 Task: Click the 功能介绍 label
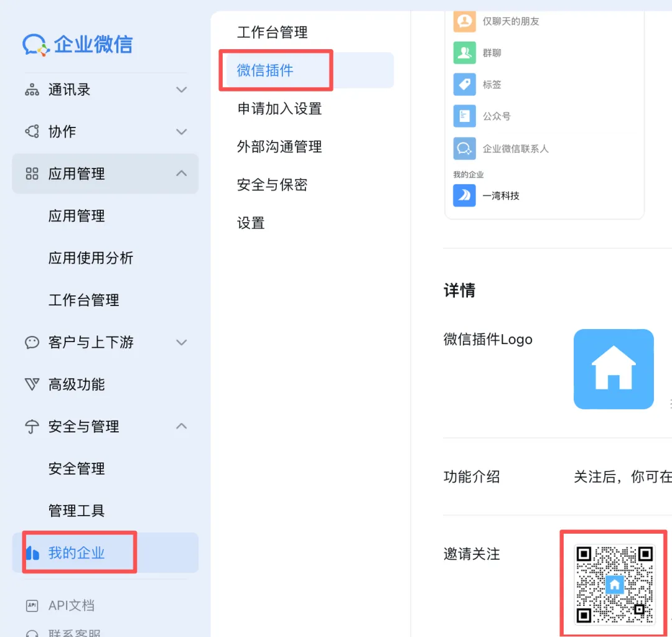tap(472, 477)
